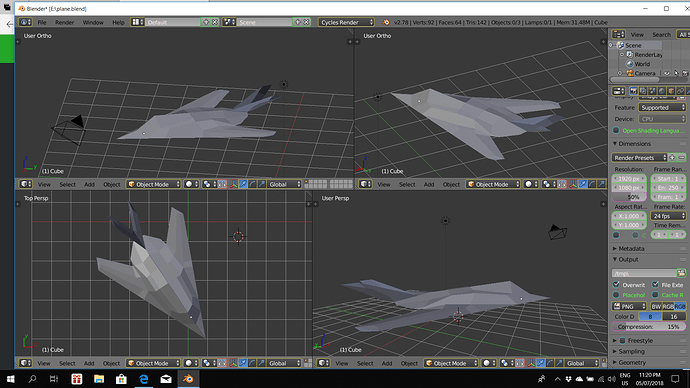Delete the Default screen layout with X icon
690x388 pixels.
215,22
